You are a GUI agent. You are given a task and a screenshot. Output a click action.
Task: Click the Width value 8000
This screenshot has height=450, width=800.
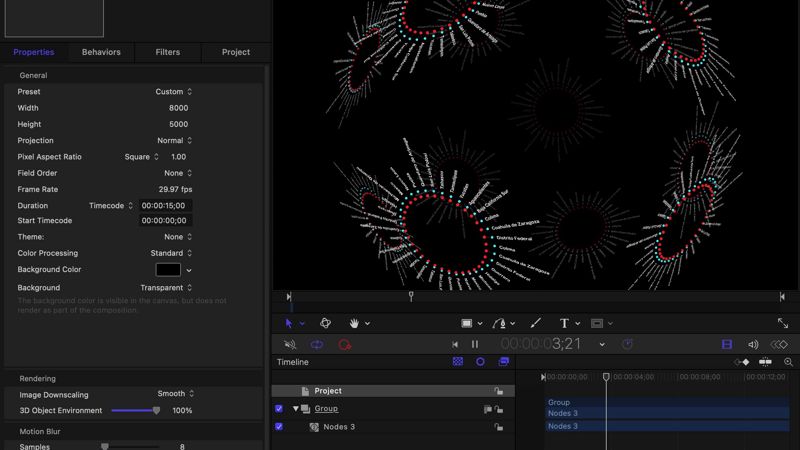(x=179, y=108)
